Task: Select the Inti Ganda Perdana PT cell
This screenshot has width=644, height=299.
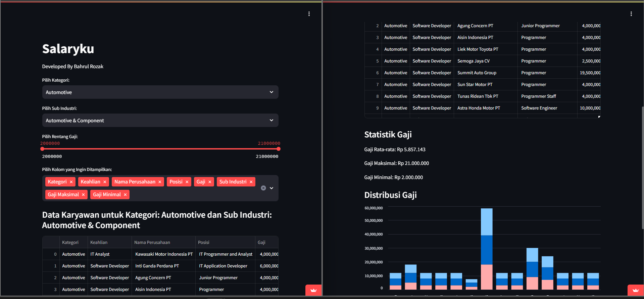Action: tap(163, 266)
